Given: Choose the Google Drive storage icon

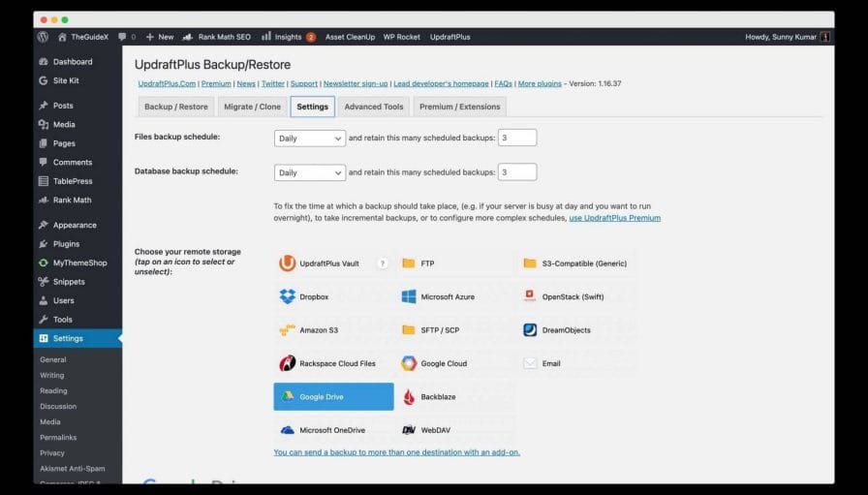Looking at the screenshot, I should coord(288,396).
